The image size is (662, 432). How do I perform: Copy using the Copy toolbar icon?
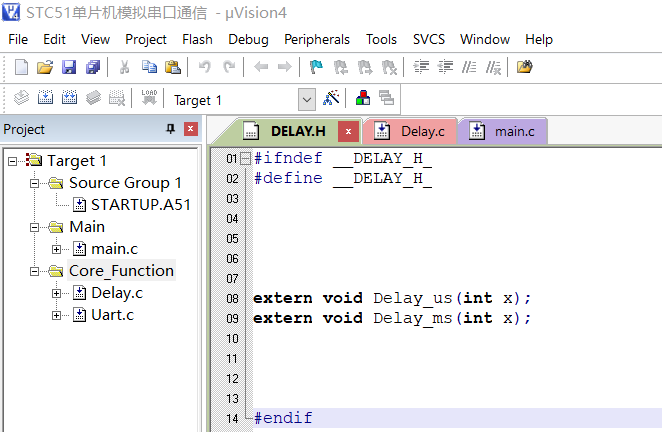click(x=149, y=67)
